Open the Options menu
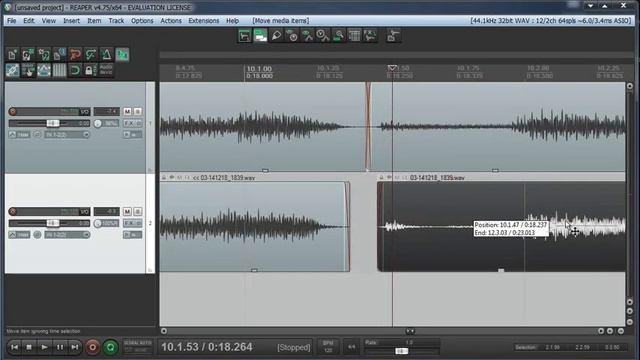 tap(142, 20)
